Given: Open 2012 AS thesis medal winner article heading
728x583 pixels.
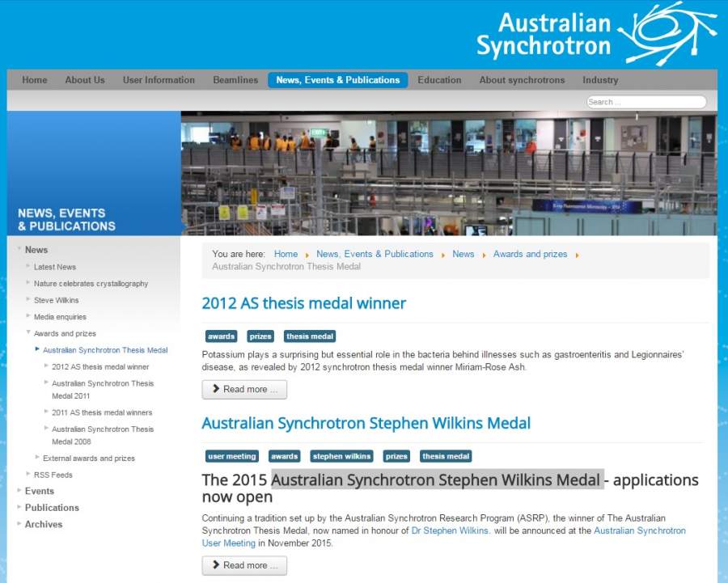Looking at the screenshot, I should (304, 303).
